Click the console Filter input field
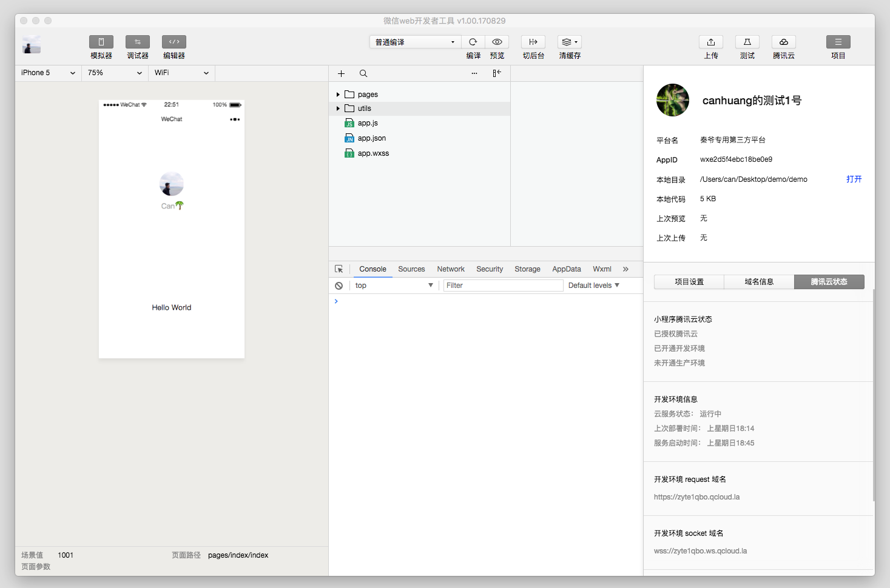Image resolution: width=890 pixels, height=588 pixels. point(503,286)
